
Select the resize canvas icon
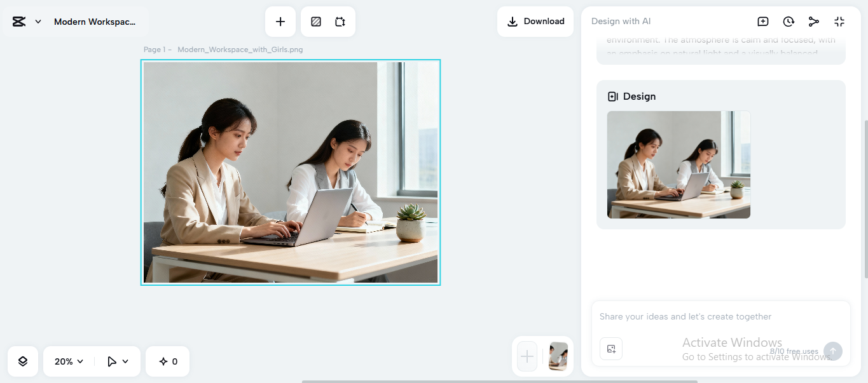tap(340, 22)
